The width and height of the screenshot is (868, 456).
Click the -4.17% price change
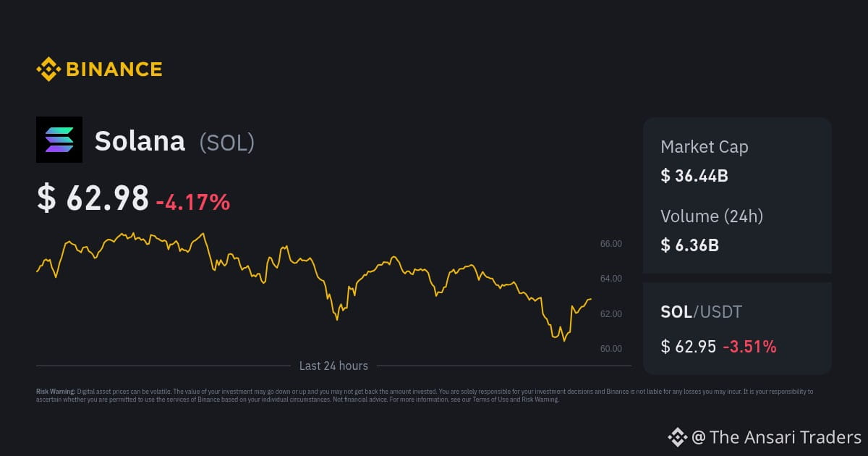[193, 202]
